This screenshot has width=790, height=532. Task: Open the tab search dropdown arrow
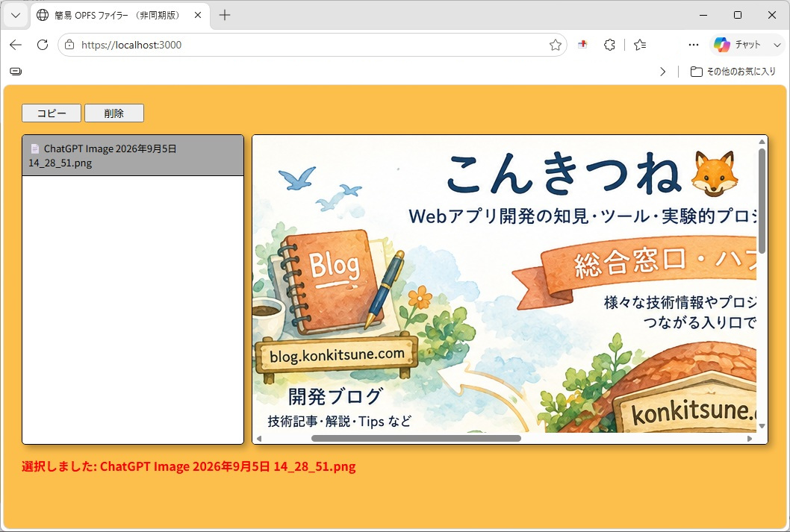[x=16, y=15]
